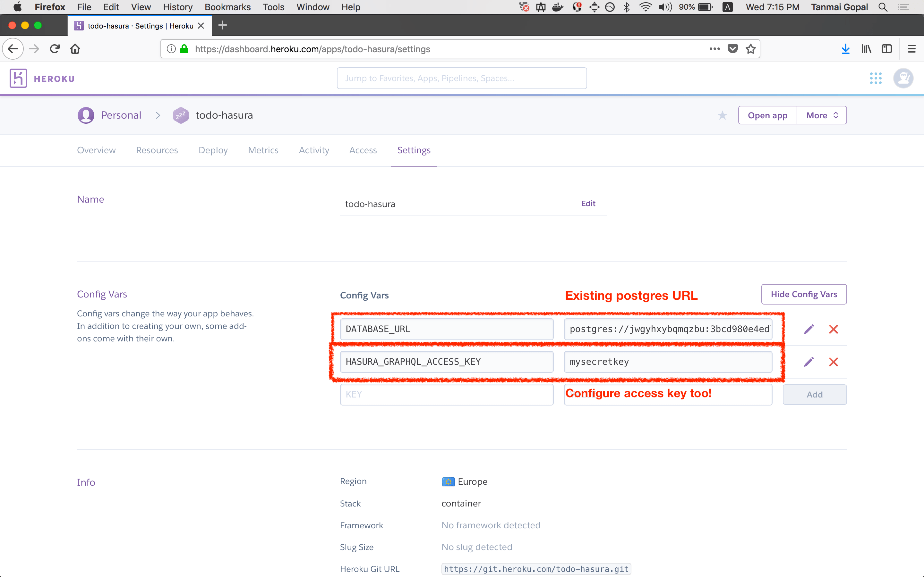This screenshot has height=577, width=924.
Task: Expand the More dropdown button
Action: coord(822,115)
